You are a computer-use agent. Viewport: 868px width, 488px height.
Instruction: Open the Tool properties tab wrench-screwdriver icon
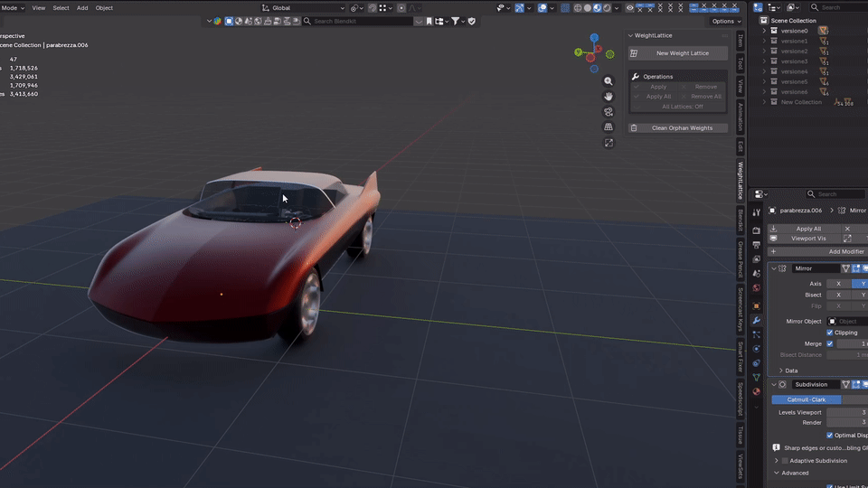(756, 213)
